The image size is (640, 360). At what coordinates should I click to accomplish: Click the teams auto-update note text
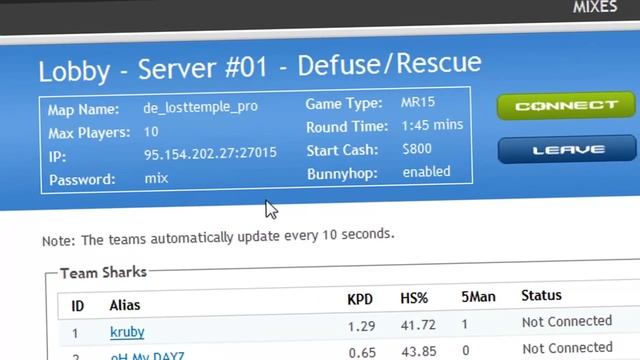tap(218, 237)
